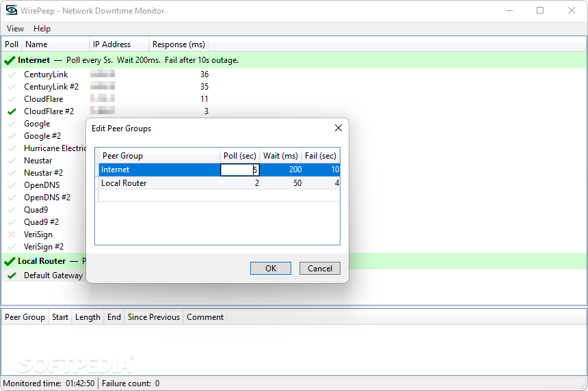Click the Start column header in outage log
The height and width of the screenshot is (391, 588).
point(60,317)
